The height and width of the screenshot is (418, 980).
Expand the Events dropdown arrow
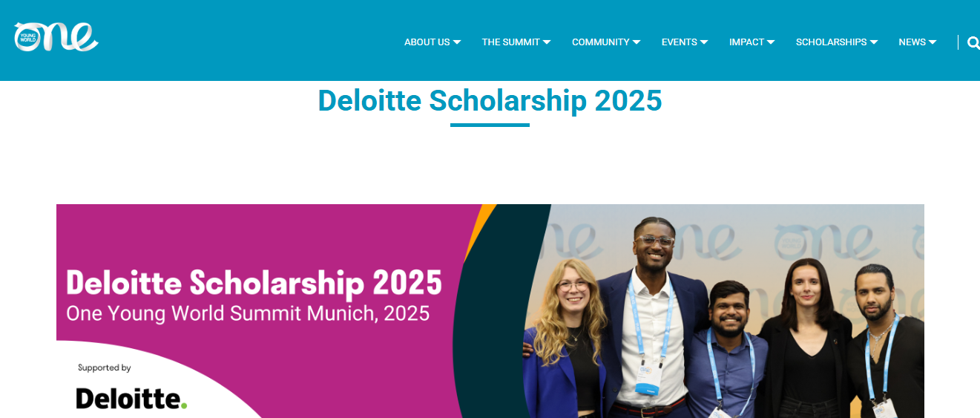[704, 42]
